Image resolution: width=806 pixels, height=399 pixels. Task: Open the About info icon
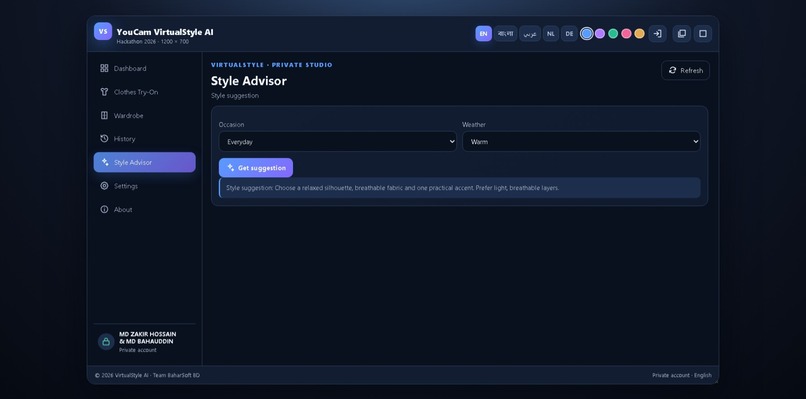(x=104, y=209)
